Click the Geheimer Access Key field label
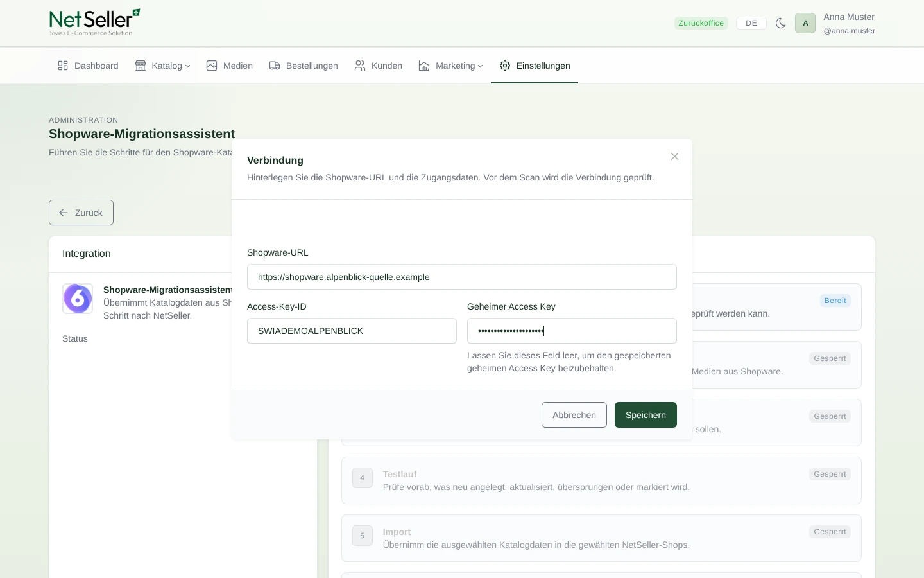Screen dimensions: 924x578 click(x=511, y=306)
